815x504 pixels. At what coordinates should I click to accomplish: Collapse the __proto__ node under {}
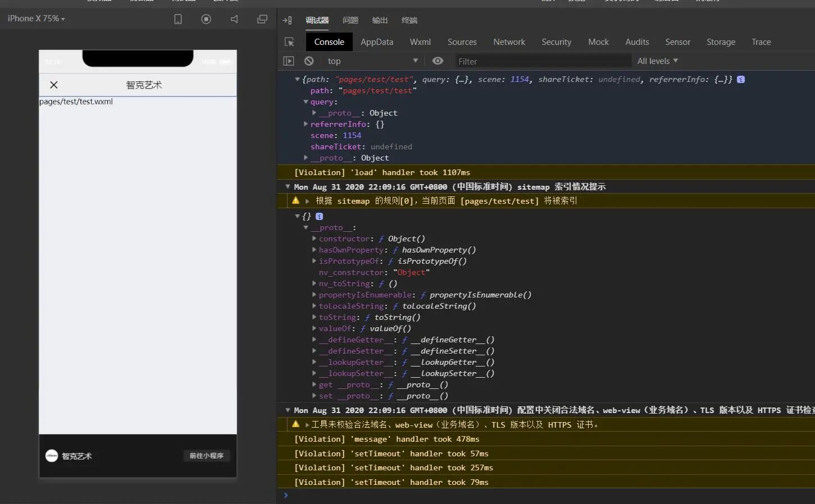pyautogui.click(x=306, y=227)
